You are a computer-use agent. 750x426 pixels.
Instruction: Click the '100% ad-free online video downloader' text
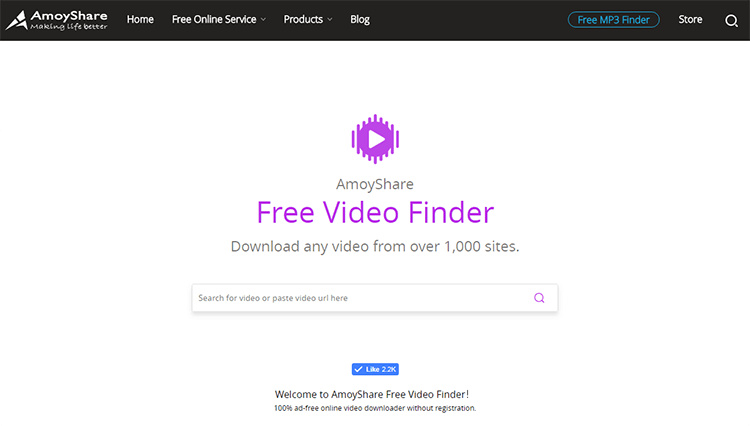(x=375, y=408)
